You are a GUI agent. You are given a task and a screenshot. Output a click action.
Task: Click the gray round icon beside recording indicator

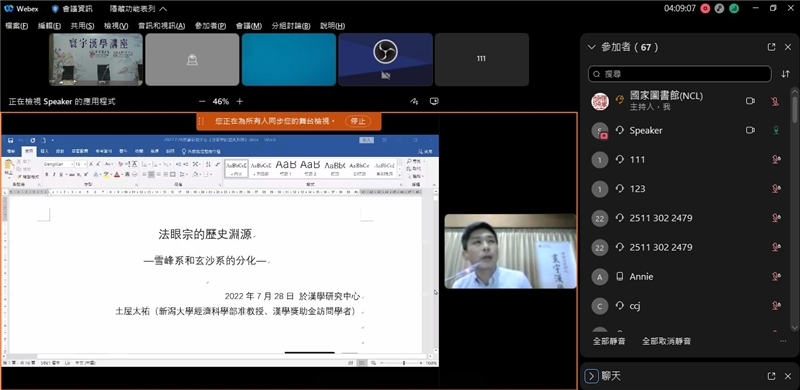pyautogui.click(x=720, y=9)
